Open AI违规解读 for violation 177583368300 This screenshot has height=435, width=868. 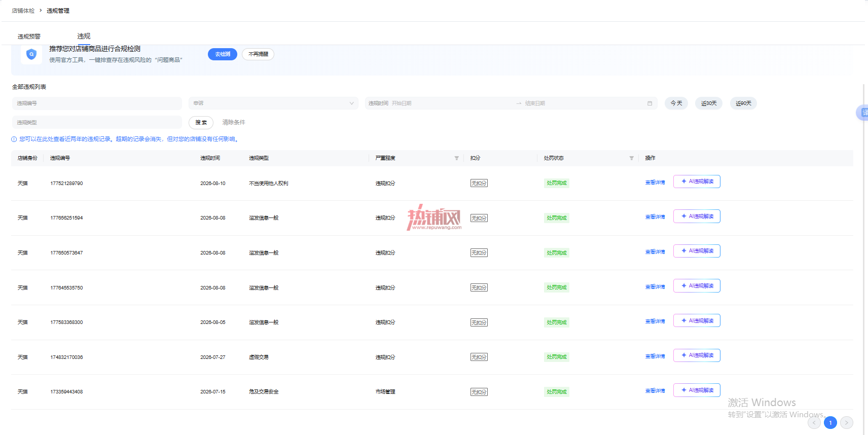pos(697,321)
